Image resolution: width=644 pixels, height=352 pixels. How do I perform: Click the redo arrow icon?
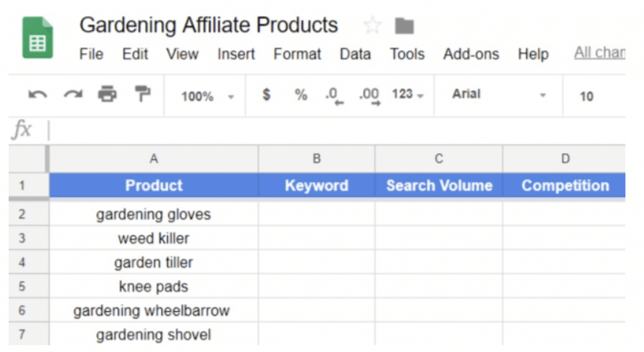(x=73, y=96)
